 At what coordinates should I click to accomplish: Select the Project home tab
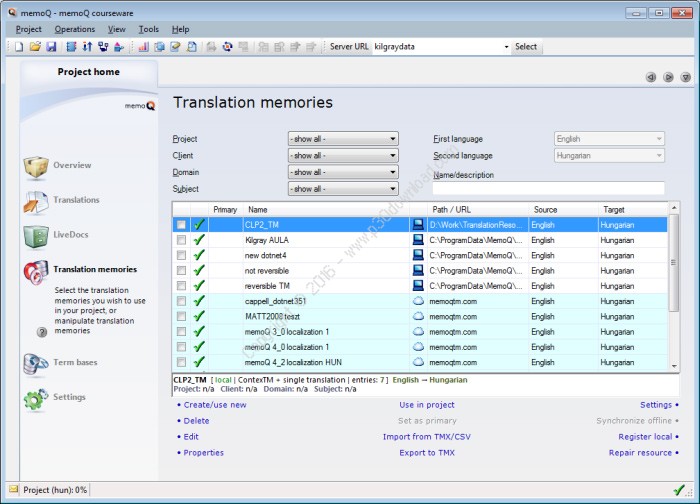pyautogui.click(x=88, y=72)
